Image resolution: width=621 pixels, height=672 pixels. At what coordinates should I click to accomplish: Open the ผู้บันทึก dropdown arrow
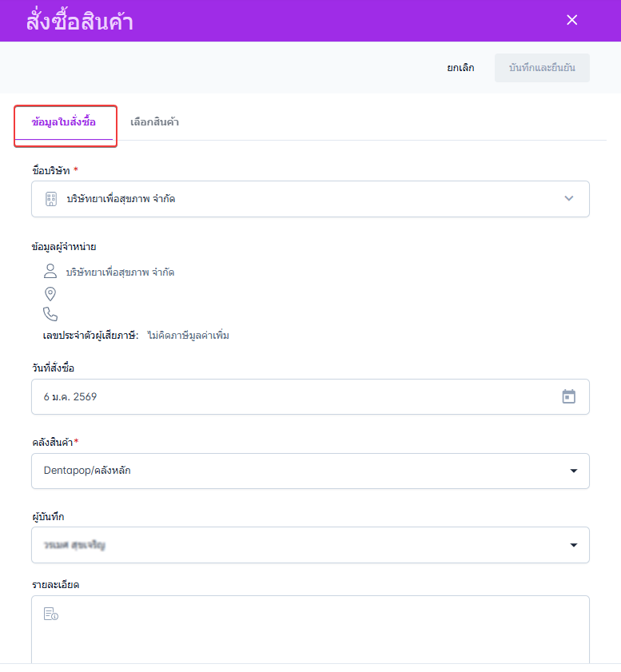(573, 545)
